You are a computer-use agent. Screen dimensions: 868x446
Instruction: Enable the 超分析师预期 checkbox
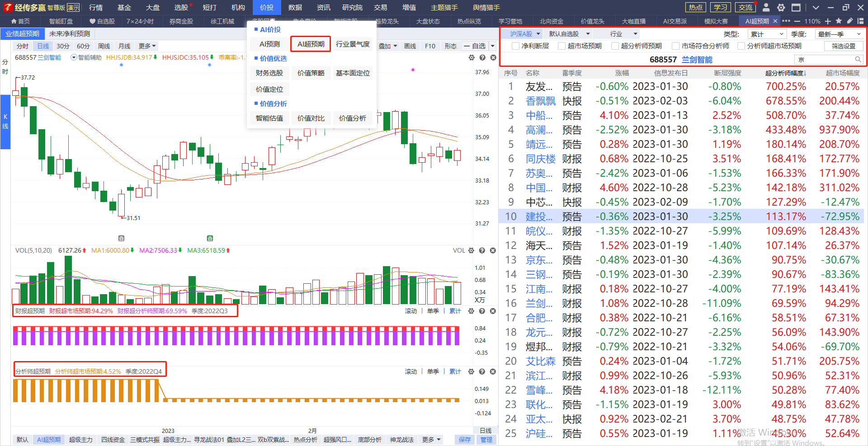[x=615, y=46]
